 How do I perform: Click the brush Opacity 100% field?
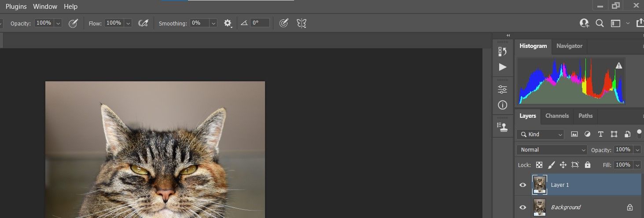44,23
